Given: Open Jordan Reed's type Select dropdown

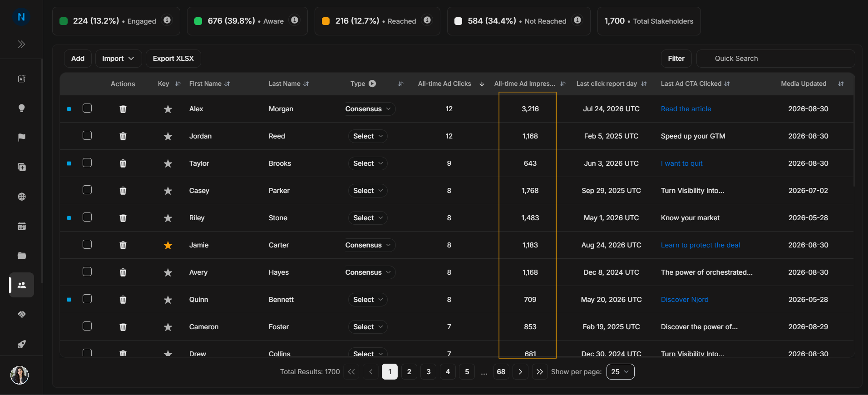Looking at the screenshot, I should (x=368, y=136).
